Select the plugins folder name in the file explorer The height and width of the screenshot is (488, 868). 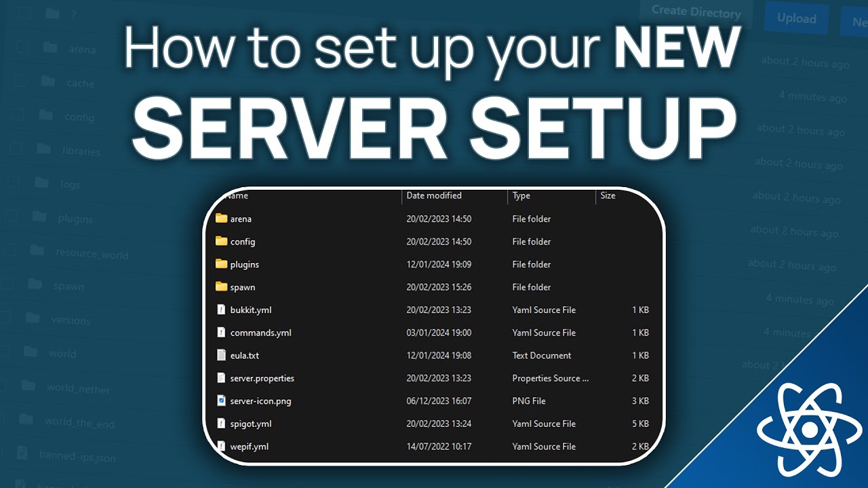tap(245, 264)
